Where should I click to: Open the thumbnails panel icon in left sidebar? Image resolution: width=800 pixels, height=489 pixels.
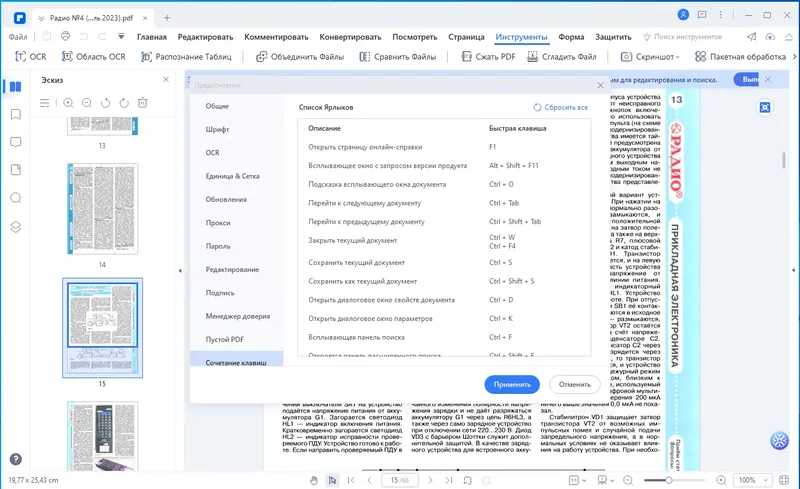tap(16, 87)
